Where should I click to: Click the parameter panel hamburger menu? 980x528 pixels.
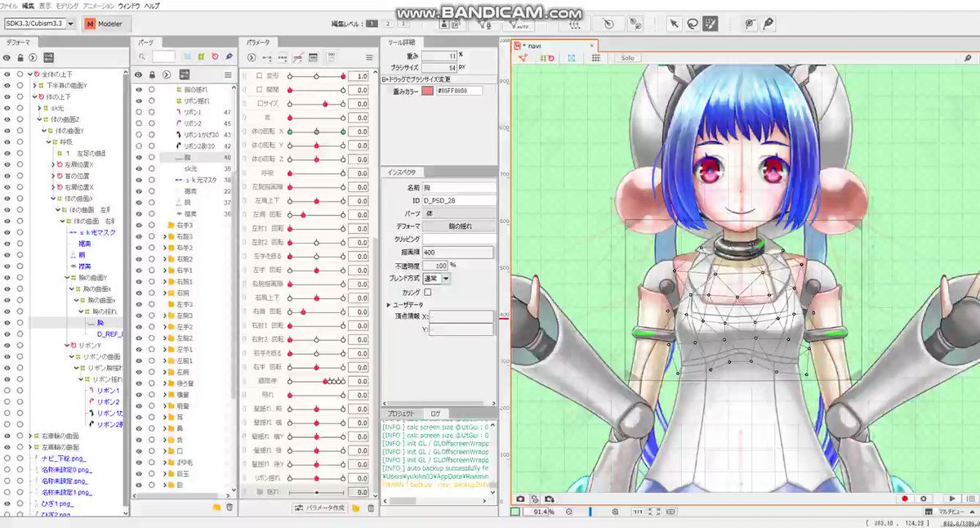point(370,58)
